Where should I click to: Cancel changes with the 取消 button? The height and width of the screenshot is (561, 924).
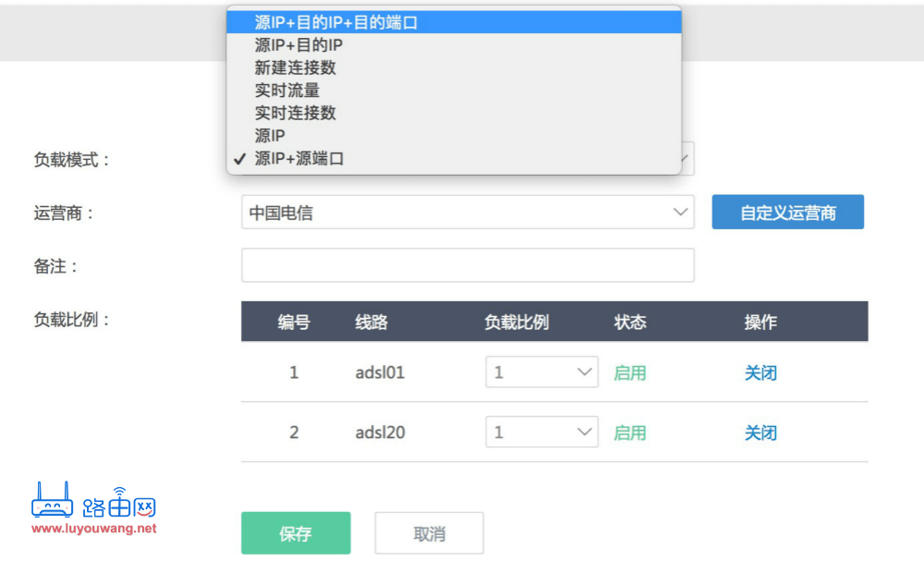[429, 532]
